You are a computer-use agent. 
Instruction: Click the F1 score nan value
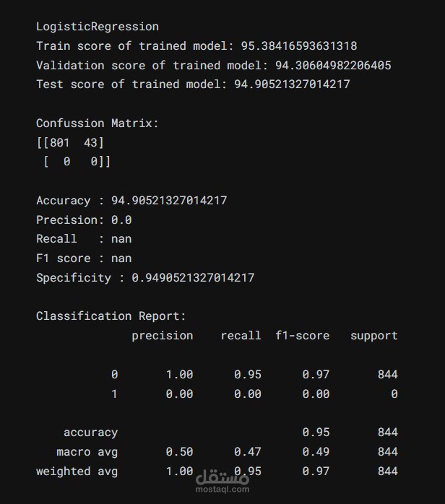click(x=121, y=258)
